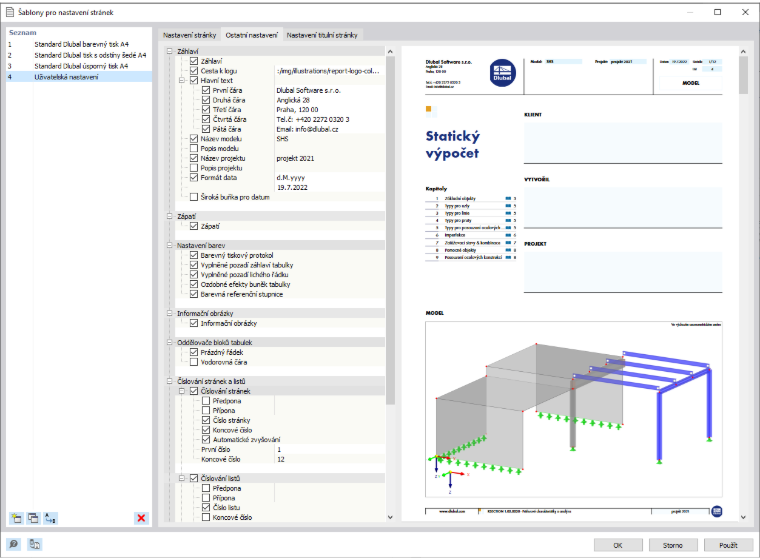Edit Název modelu value SHS
The width and height of the screenshot is (760, 560).
tap(330, 139)
